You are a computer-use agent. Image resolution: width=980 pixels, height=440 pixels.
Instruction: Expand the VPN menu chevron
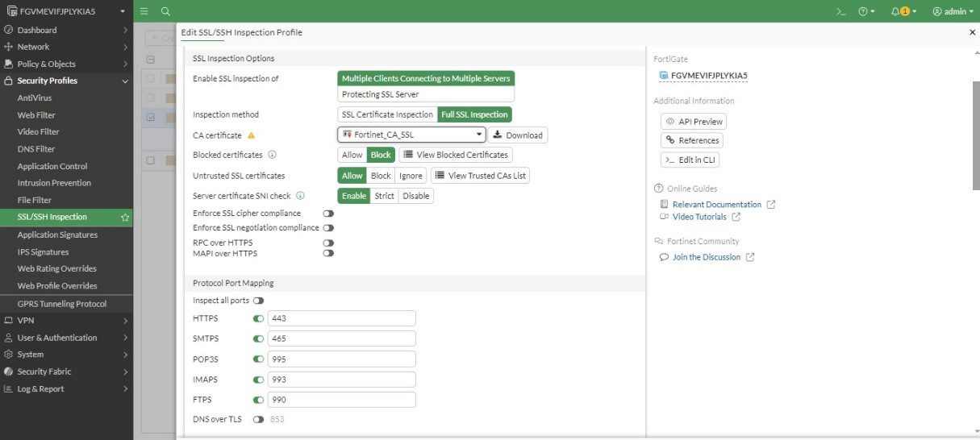point(125,320)
